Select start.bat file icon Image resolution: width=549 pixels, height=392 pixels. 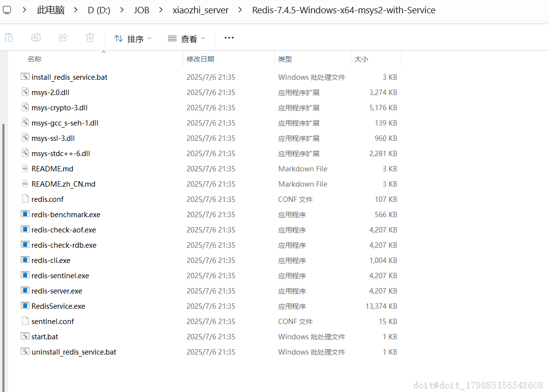(25, 336)
